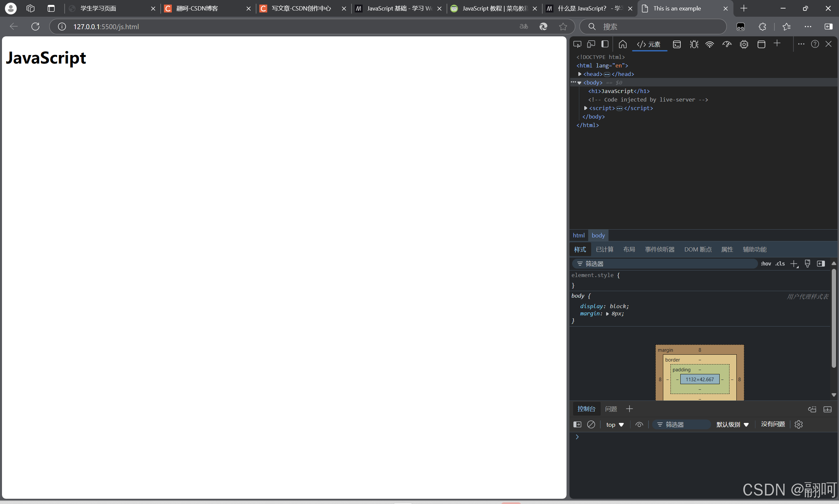839x504 pixels.
Task: Open the top context dropdown
Action: tap(615, 424)
